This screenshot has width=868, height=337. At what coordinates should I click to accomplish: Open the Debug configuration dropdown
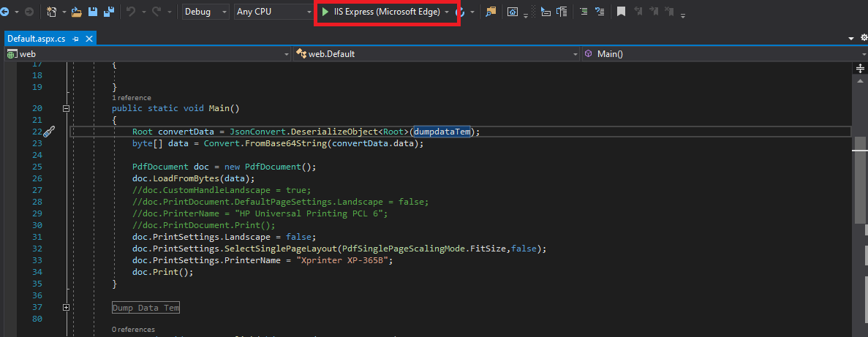coord(205,12)
